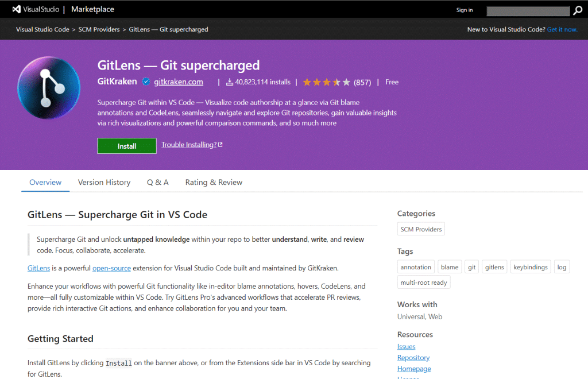
Task: Switch to the Version History tab
Action: [x=105, y=182]
